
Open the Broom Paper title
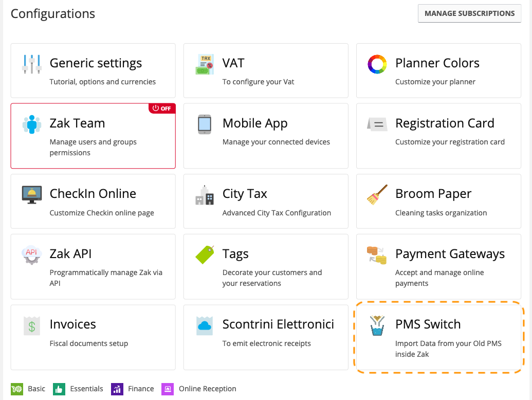pos(433,194)
